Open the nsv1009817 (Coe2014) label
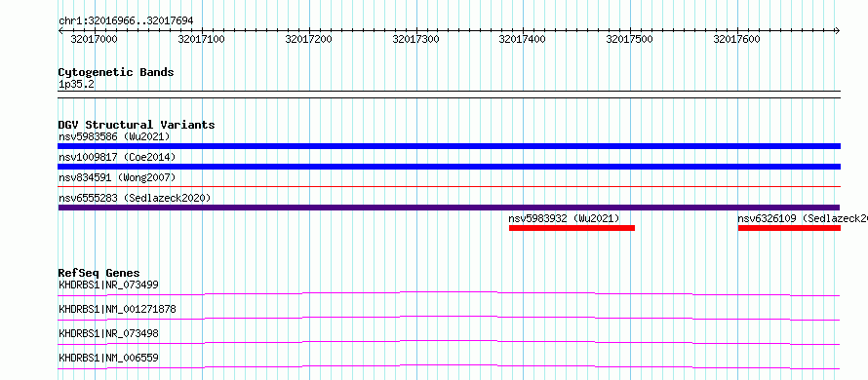 pyautogui.click(x=117, y=157)
